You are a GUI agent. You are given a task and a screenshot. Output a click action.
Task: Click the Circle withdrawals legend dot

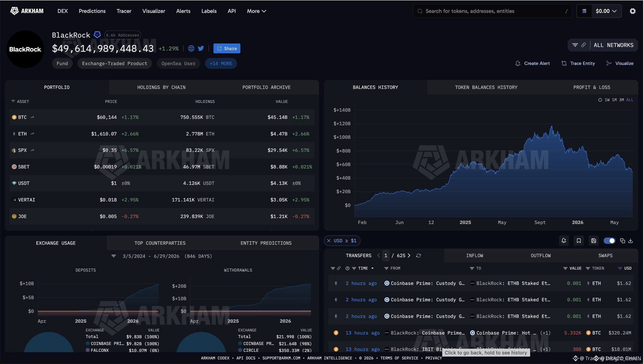(240, 350)
